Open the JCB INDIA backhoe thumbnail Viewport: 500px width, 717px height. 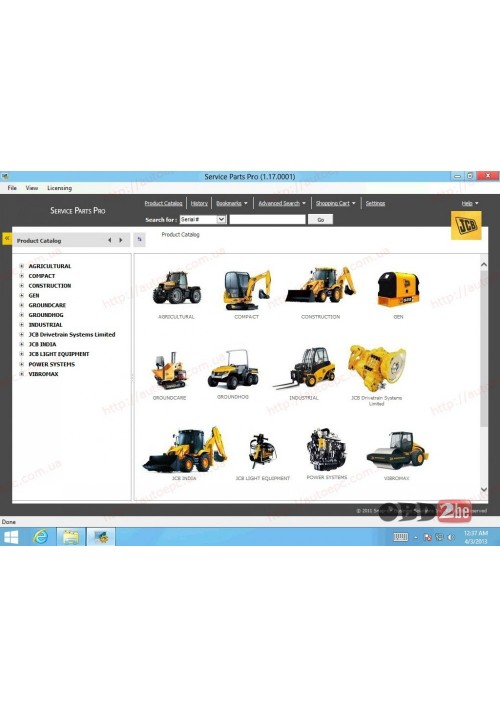point(184,449)
